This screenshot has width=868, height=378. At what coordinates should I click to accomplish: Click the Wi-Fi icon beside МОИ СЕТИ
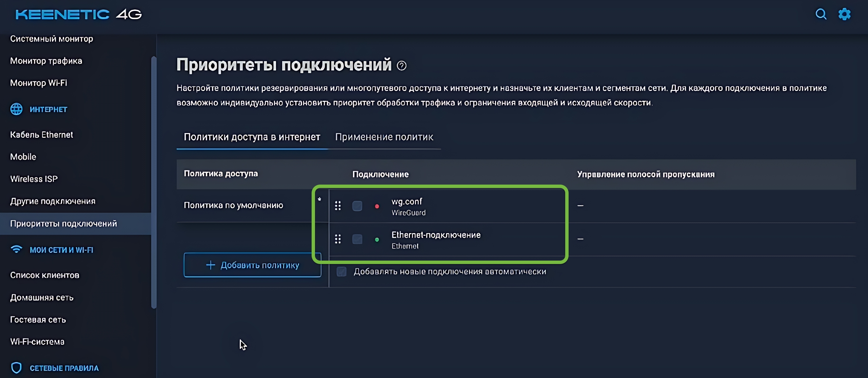point(16,249)
